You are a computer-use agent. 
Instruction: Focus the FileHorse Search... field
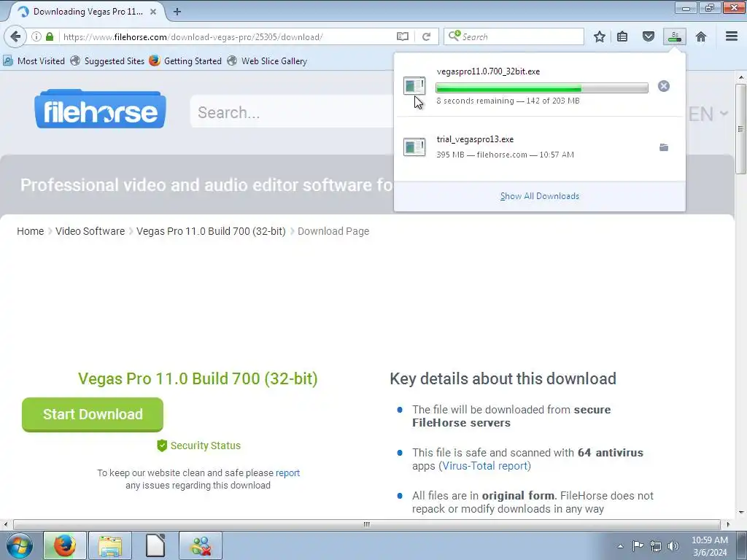pyautogui.click(x=290, y=112)
